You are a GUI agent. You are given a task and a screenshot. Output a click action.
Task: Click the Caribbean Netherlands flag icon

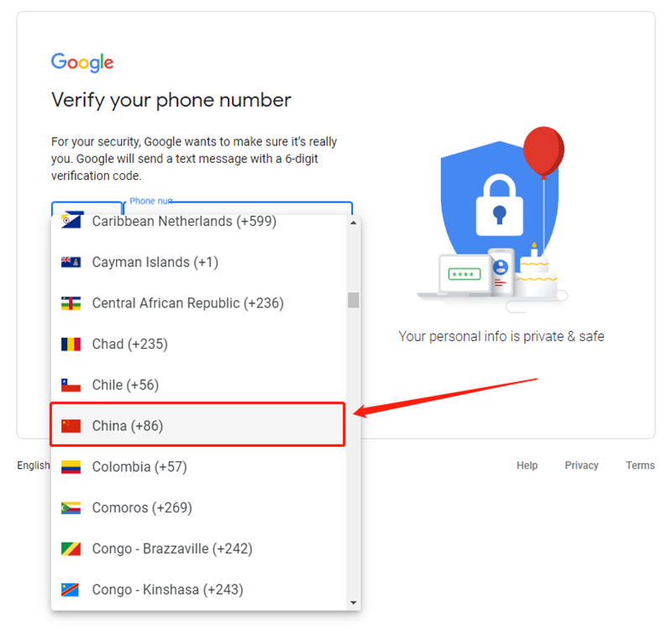[x=71, y=222]
